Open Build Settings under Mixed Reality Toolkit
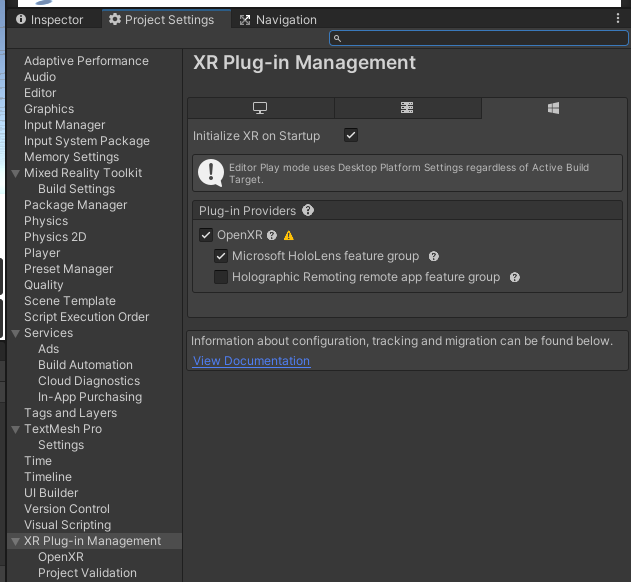The height and width of the screenshot is (582, 631). coord(76,189)
